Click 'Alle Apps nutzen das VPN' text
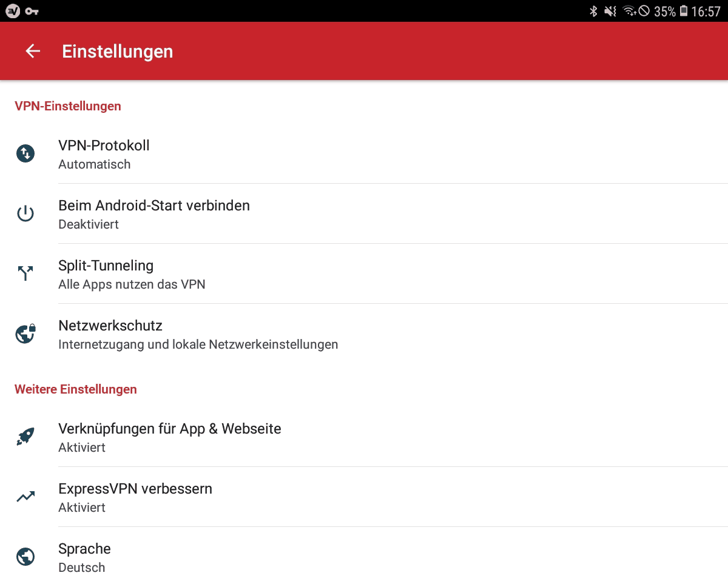The width and height of the screenshot is (728, 587). [x=132, y=284]
